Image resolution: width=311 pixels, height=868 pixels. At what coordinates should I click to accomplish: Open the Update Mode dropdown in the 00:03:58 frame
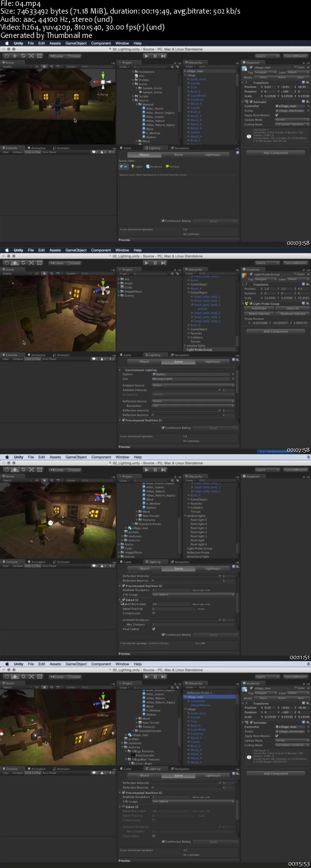click(x=292, y=120)
